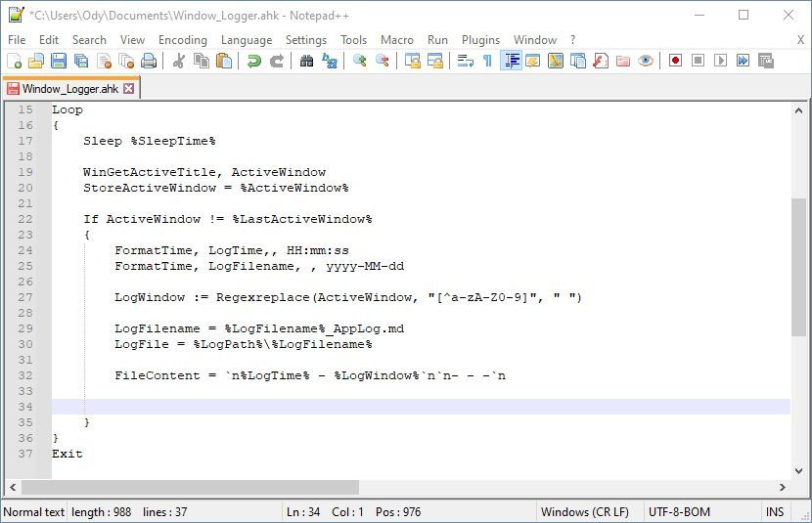Click the vertical scrollbar up arrow
The width and height of the screenshot is (812, 523).
pos(798,110)
